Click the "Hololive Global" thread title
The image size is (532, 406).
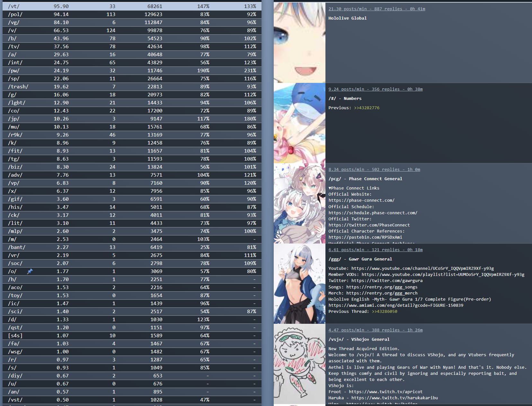click(x=347, y=18)
